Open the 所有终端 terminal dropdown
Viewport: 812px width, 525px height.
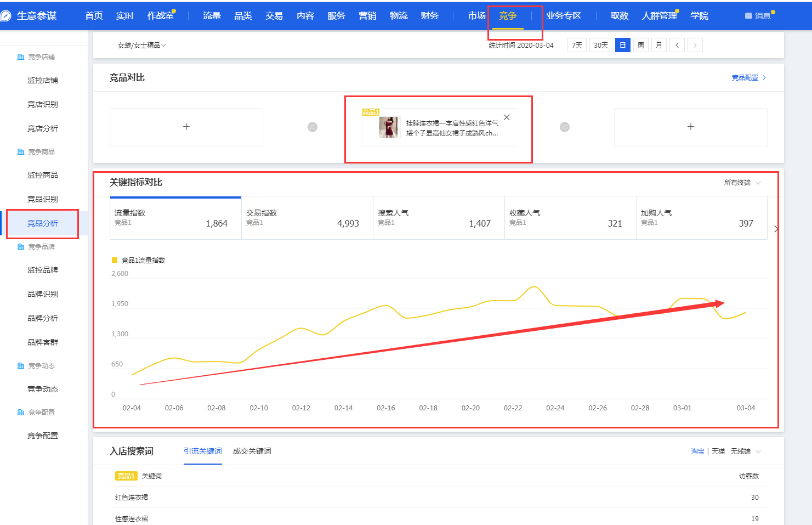point(742,183)
